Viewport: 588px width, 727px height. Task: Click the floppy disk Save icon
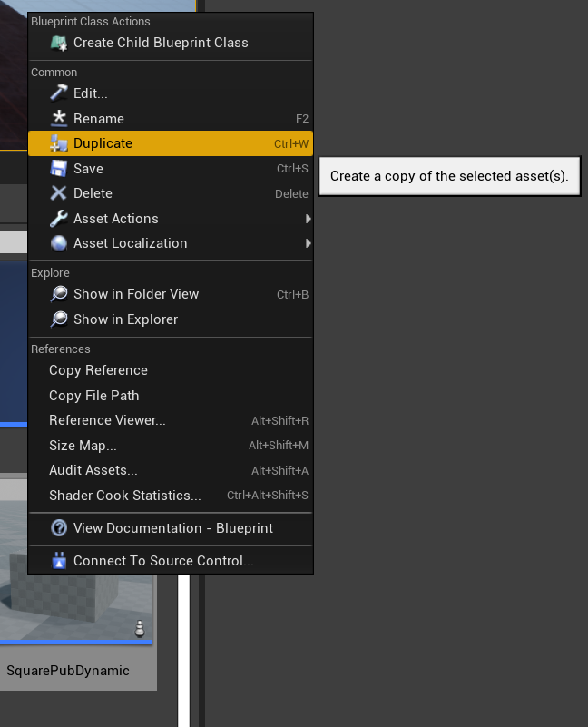59,168
